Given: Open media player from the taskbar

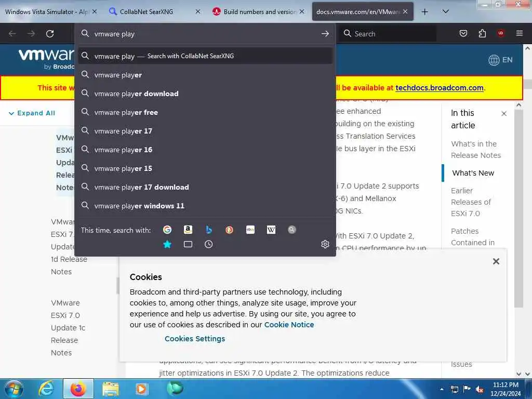Looking at the screenshot, I should (141, 389).
